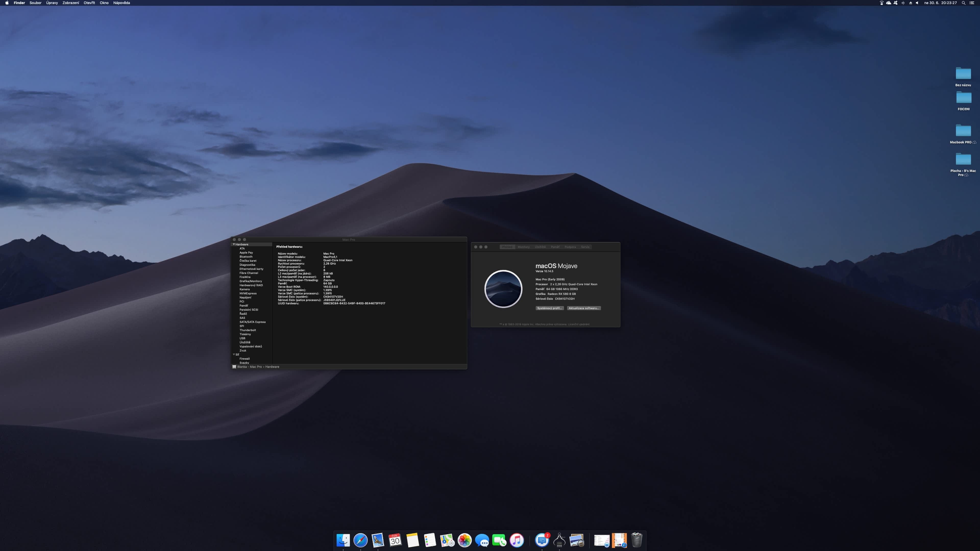The width and height of the screenshot is (980, 551).
Task: Click the Aktualizace softwaru... button
Action: click(584, 308)
